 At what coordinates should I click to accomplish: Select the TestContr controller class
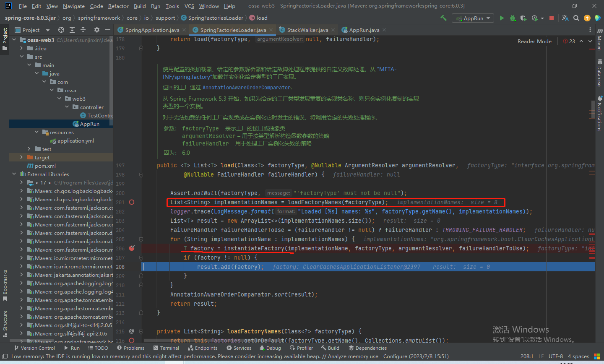pyautogui.click(x=96, y=115)
